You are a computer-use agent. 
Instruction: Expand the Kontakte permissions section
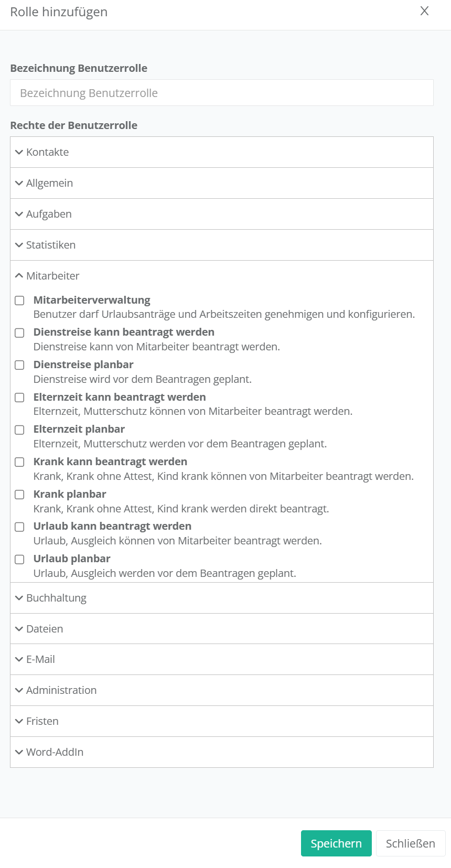(47, 152)
